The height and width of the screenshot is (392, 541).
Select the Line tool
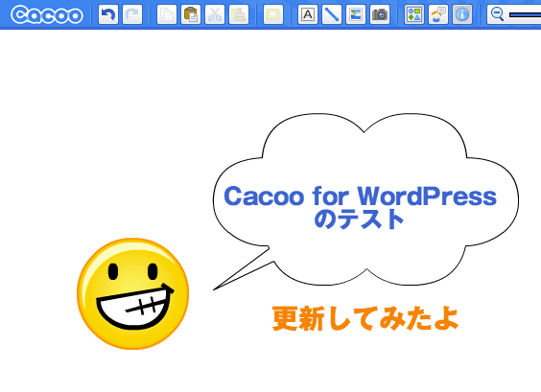[x=332, y=14]
